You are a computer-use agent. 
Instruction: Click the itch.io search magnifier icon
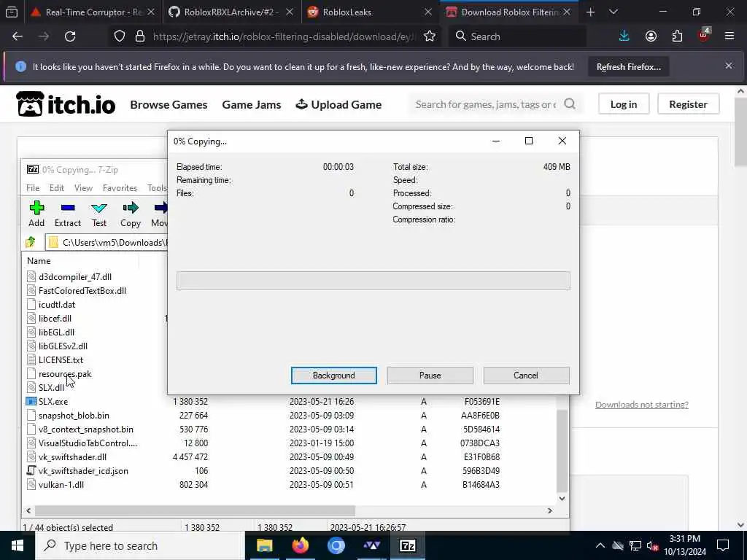[x=570, y=104]
